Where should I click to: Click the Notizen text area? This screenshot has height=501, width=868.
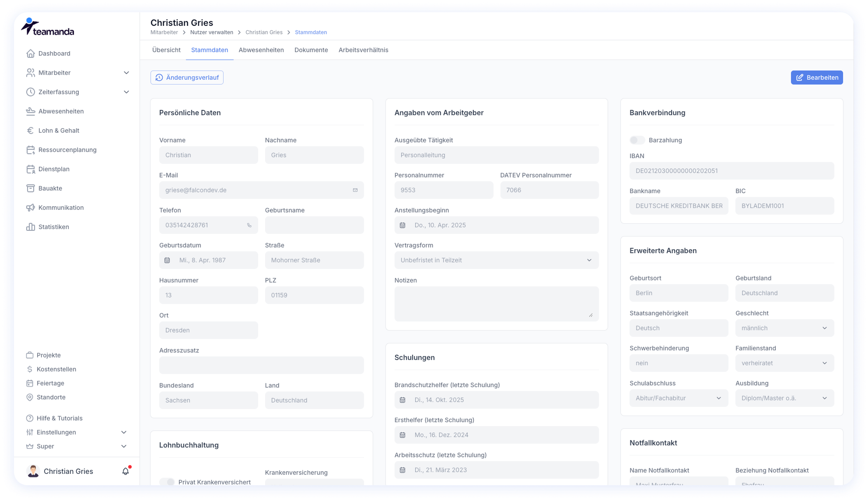496,304
